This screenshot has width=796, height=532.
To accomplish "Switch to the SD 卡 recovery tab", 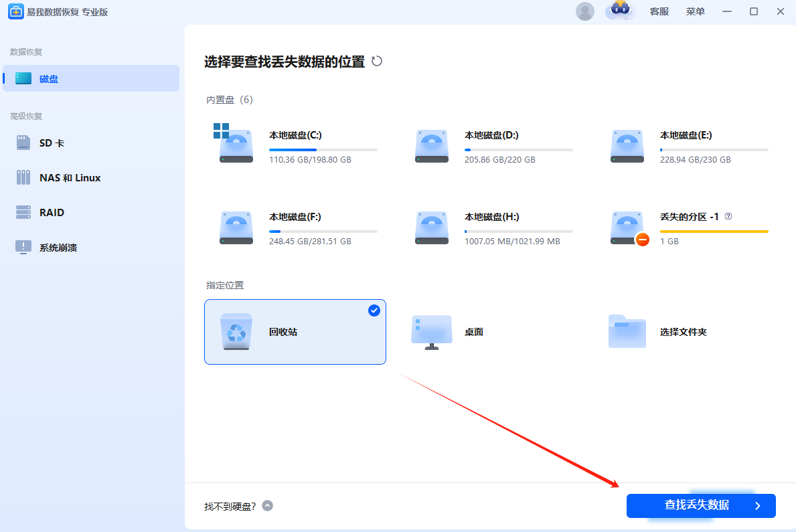I will click(x=52, y=143).
